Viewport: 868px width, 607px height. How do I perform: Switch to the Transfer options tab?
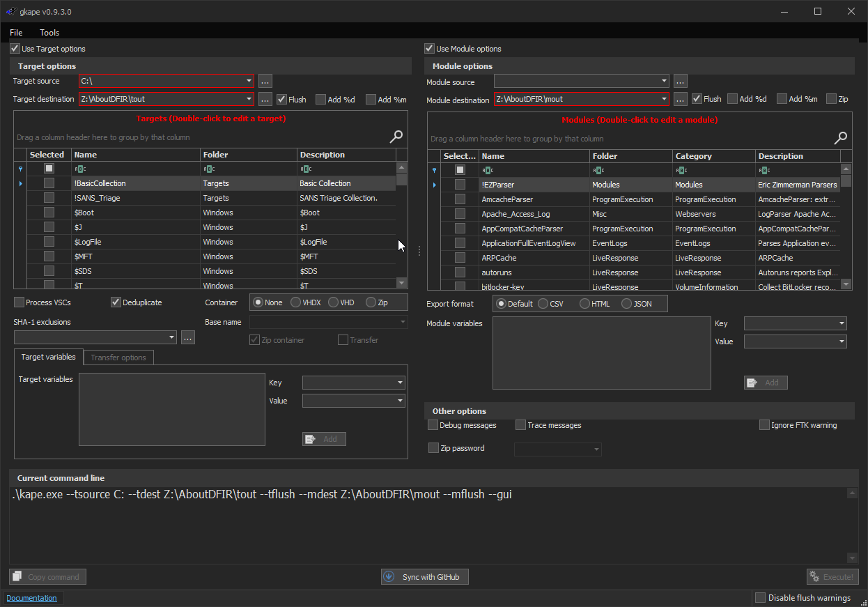pyautogui.click(x=118, y=358)
